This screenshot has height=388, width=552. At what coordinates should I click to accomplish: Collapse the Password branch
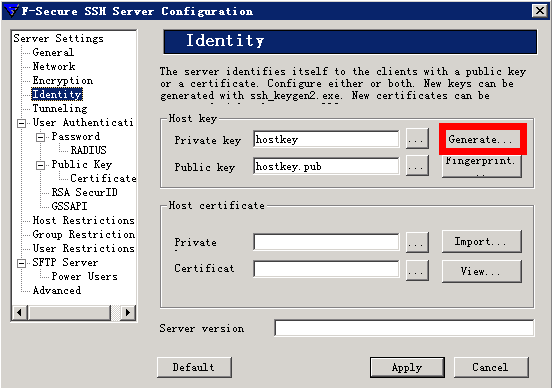click(40, 137)
